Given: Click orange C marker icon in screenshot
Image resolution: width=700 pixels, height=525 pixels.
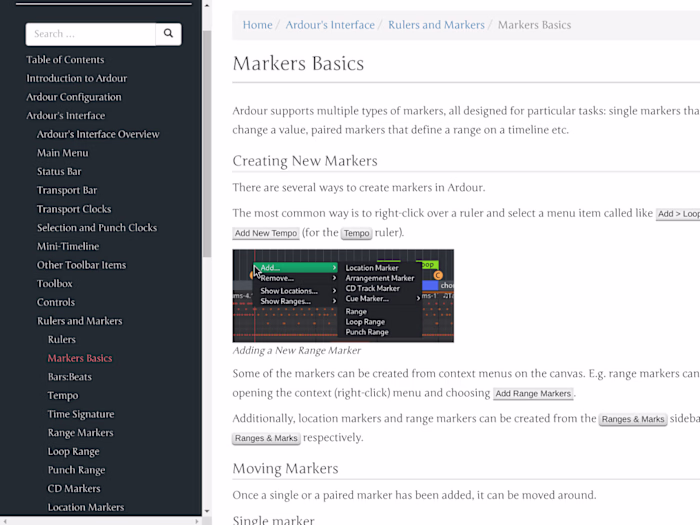Looking at the screenshot, I should click(x=438, y=275).
